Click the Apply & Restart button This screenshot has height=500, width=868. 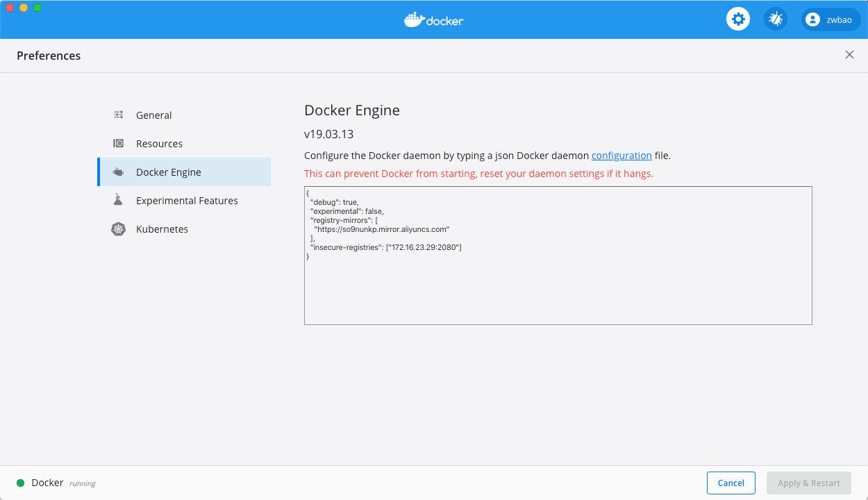(808, 483)
